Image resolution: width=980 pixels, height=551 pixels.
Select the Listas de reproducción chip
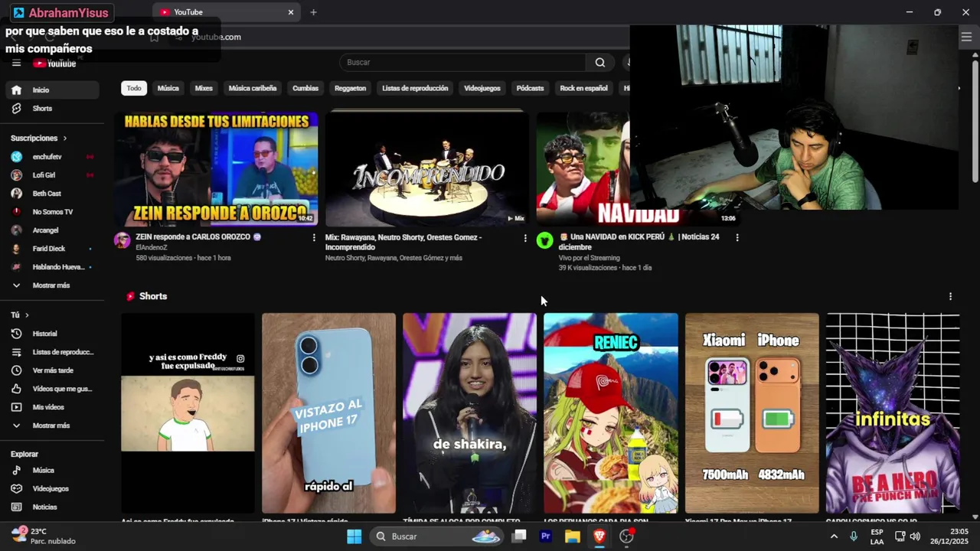click(415, 88)
